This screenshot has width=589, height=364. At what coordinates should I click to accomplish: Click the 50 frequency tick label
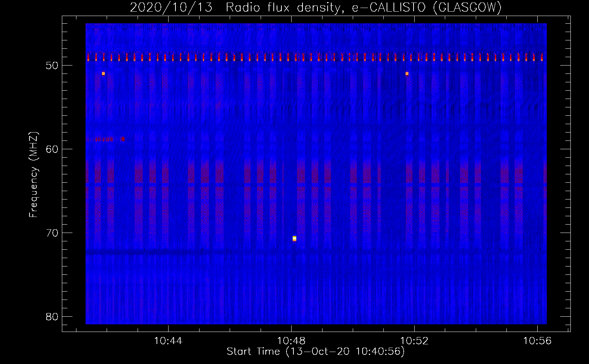click(52, 66)
